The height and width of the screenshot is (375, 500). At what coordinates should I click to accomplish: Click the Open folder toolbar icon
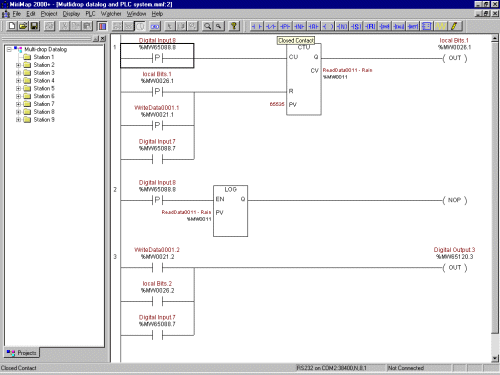coord(23,26)
